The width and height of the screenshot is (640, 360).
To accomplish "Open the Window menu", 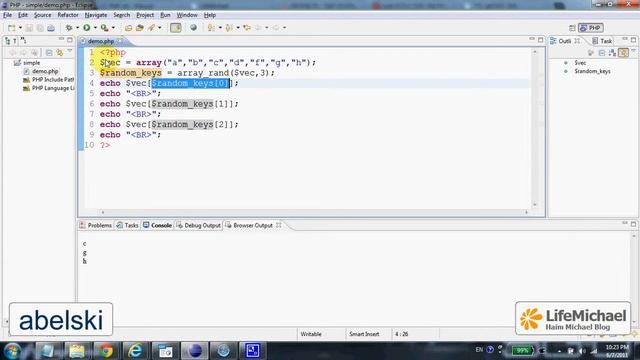I will point(187,15).
